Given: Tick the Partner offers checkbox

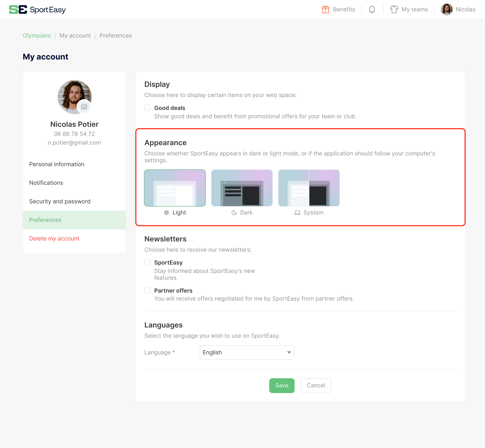Looking at the screenshot, I should pyautogui.click(x=147, y=291).
